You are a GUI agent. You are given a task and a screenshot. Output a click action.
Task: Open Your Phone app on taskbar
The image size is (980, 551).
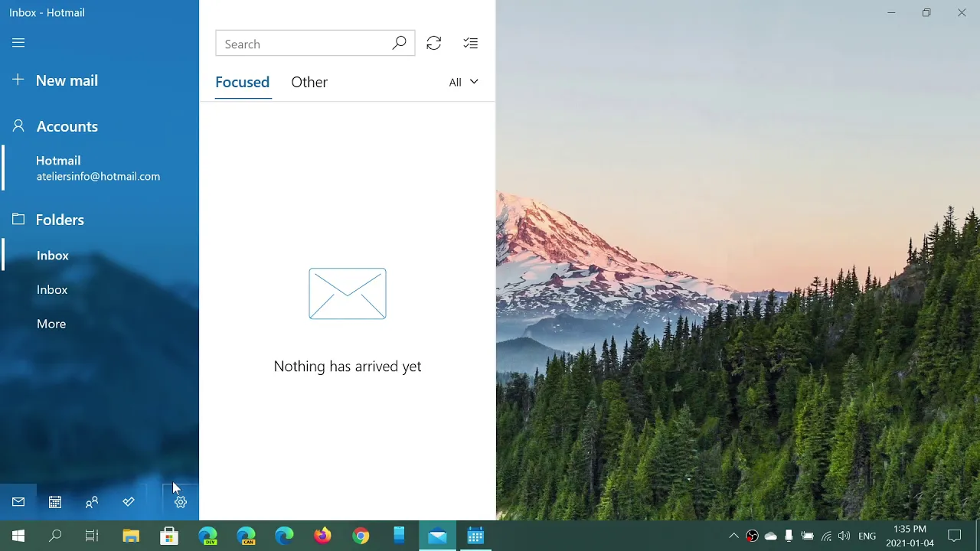(x=399, y=536)
